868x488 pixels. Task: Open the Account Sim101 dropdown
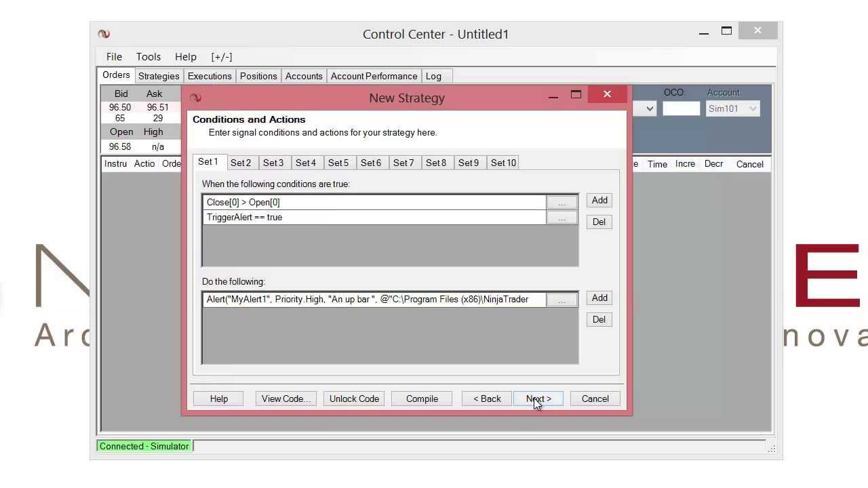pos(732,108)
